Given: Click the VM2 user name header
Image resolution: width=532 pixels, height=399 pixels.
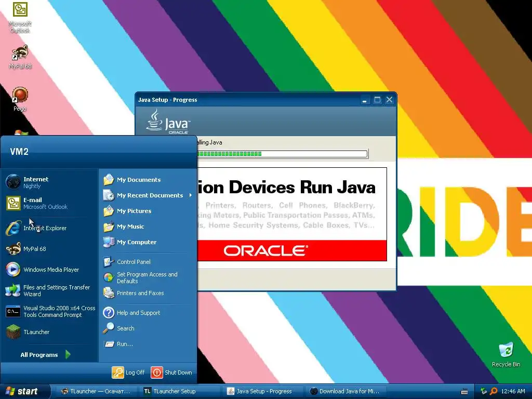Looking at the screenshot, I should (19, 151).
